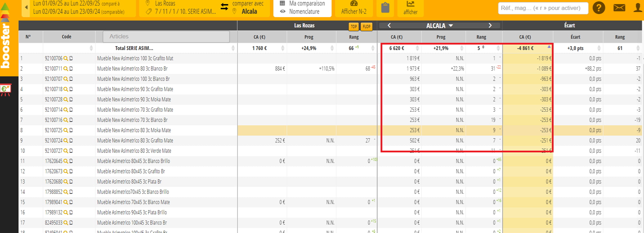644x233 pixels.
Task: Click the +110,5% Las Rozas Prog value
Action: click(x=327, y=69)
